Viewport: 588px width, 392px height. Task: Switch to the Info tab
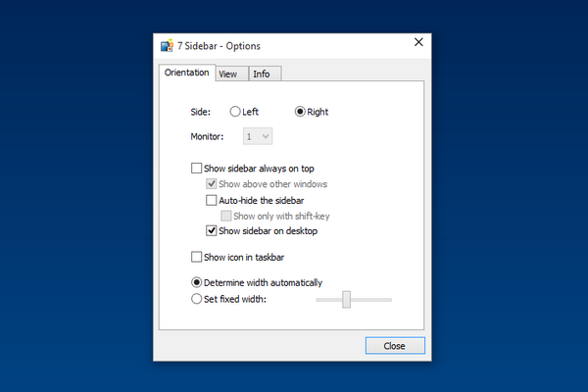(264, 73)
